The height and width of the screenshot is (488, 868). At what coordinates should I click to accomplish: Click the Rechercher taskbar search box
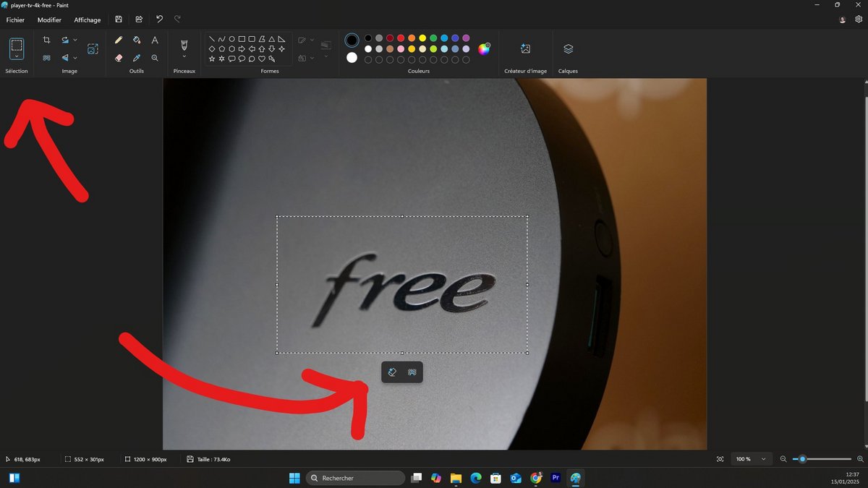point(355,478)
